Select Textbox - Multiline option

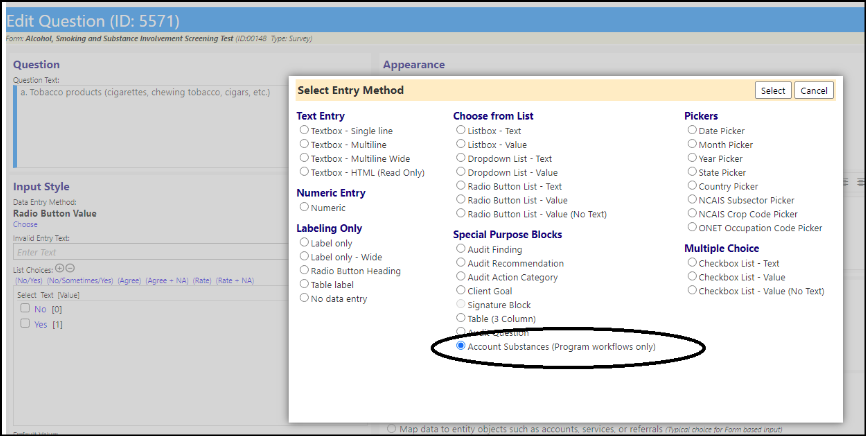tap(304, 144)
